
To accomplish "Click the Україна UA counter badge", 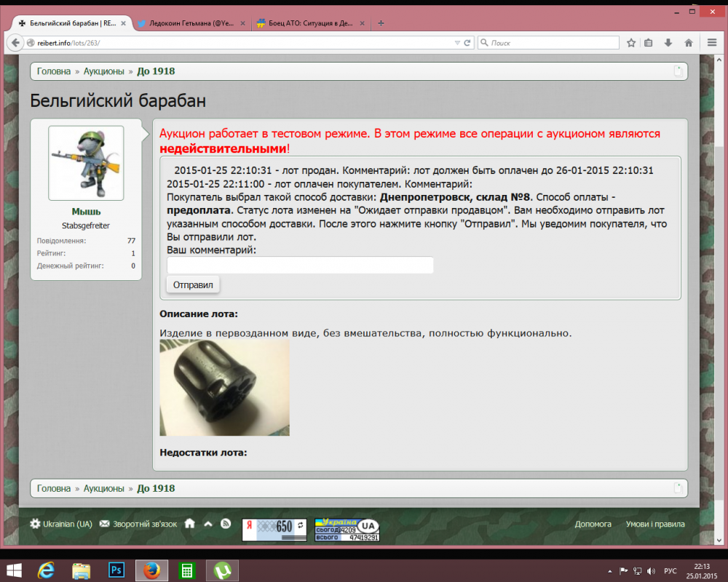I will click(x=347, y=530).
